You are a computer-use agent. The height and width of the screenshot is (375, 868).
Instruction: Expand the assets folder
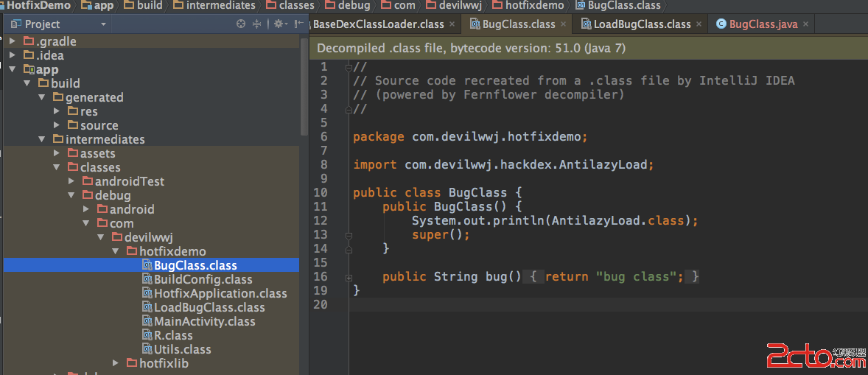click(57, 153)
